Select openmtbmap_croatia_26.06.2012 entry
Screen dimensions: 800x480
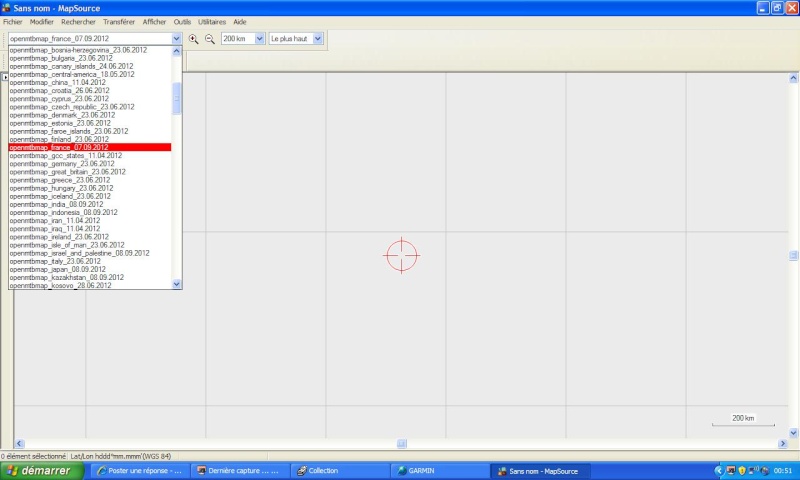(90, 91)
